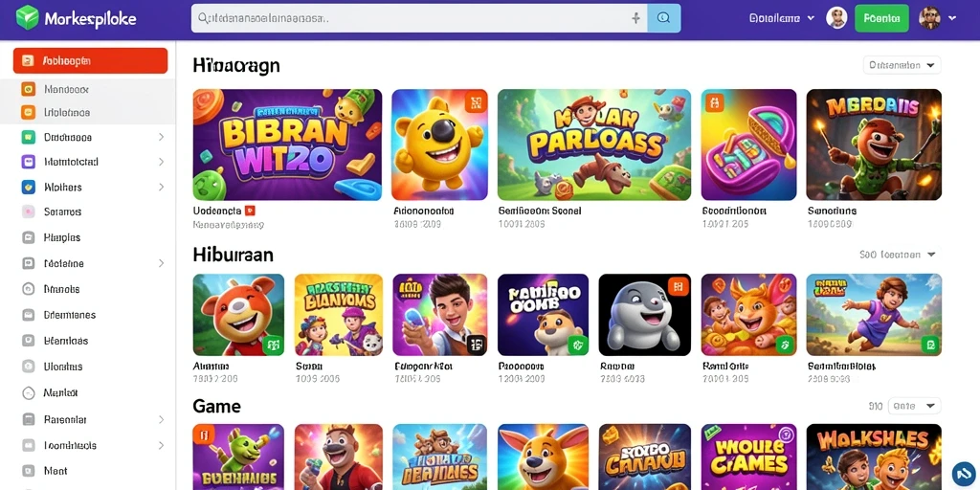This screenshot has height=490, width=980.
Task: Click the plus icon inside the search bar
Action: [x=635, y=18]
